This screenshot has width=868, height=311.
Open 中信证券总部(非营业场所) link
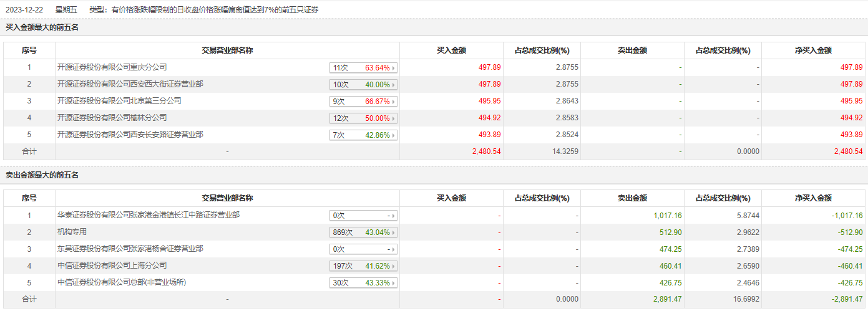(122, 282)
